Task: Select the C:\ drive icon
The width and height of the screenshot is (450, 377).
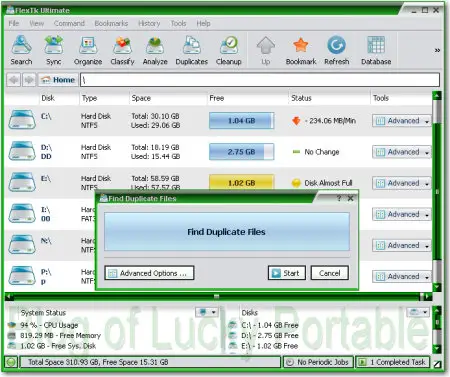Action: 22,120
